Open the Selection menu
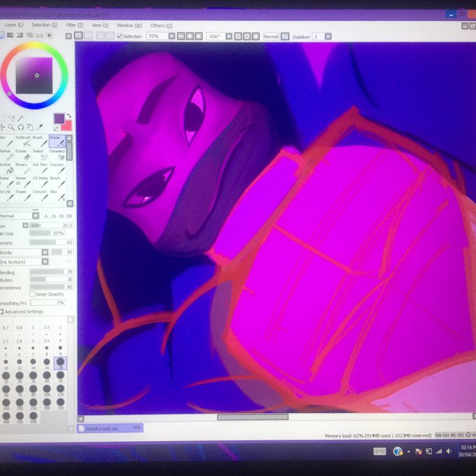 pyautogui.click(x=44, y=25)
